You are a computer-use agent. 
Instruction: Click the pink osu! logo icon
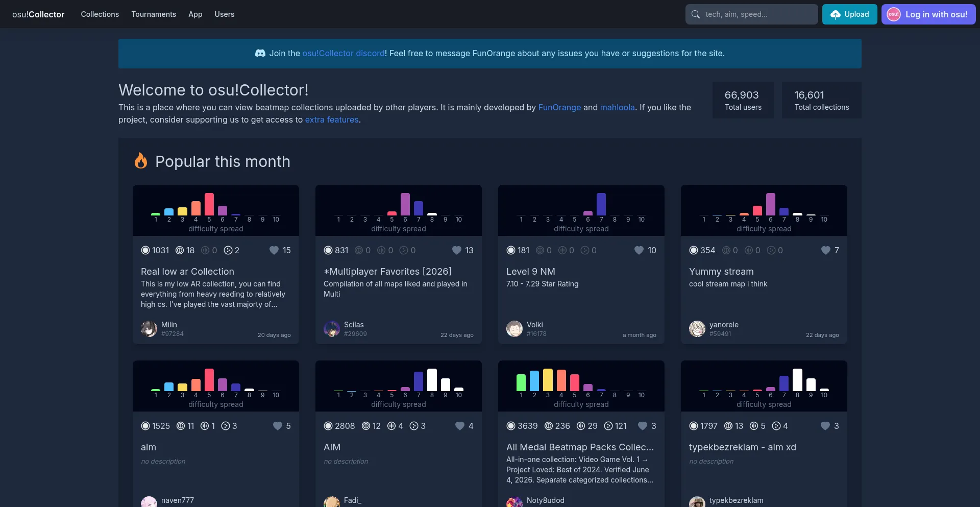pos(894,14)
